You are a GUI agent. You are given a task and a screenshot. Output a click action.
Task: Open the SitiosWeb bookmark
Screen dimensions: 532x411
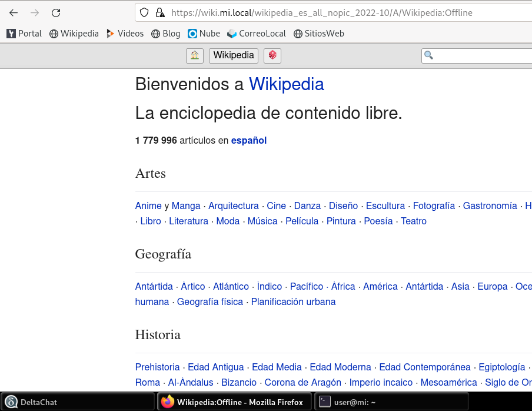pos(319,34)
